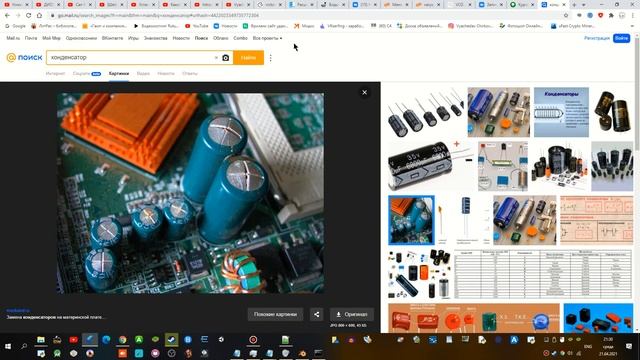Click the large motherboard capacitor preview image

pos(191,193)
